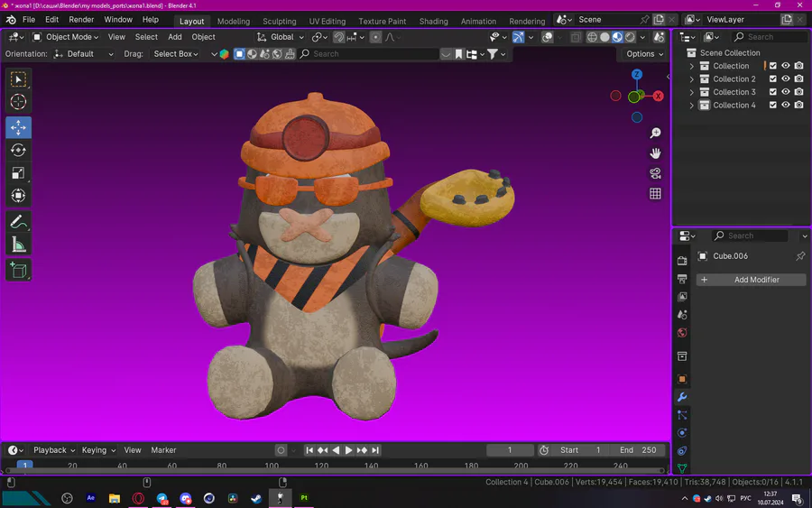Select the Add Cube tool
Image resolution: width=812 pixels, height=508 pixels.
point(18,271)
